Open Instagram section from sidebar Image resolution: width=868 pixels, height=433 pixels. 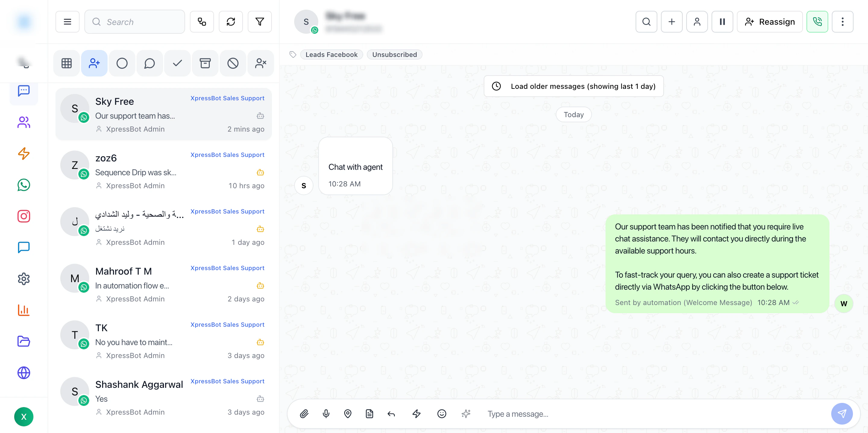(x=24, y=216)
